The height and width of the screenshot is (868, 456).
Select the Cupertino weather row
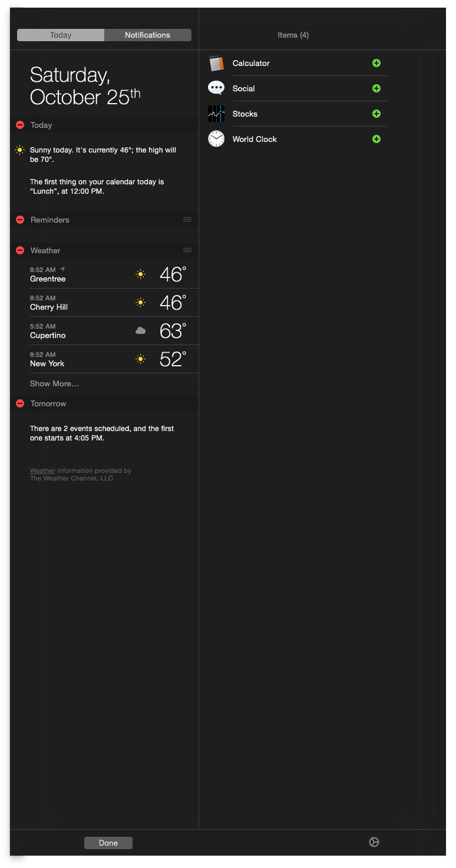tap(104, 331)
